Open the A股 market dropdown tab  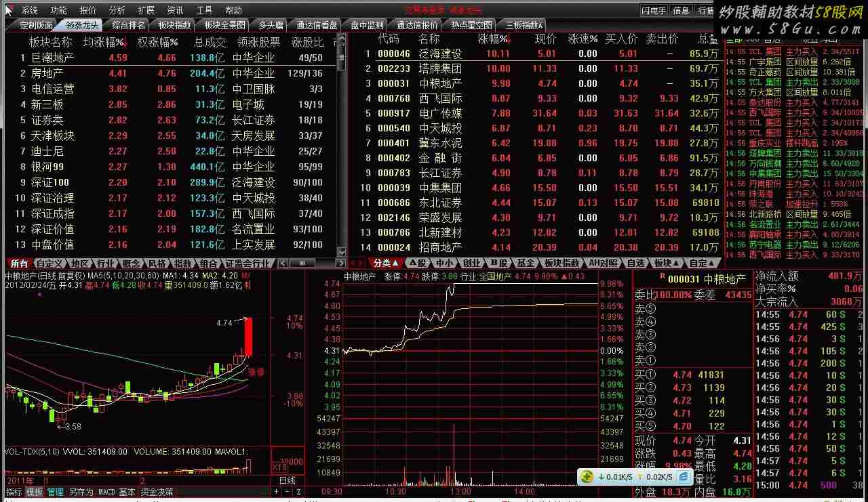(x=417, y=263)
